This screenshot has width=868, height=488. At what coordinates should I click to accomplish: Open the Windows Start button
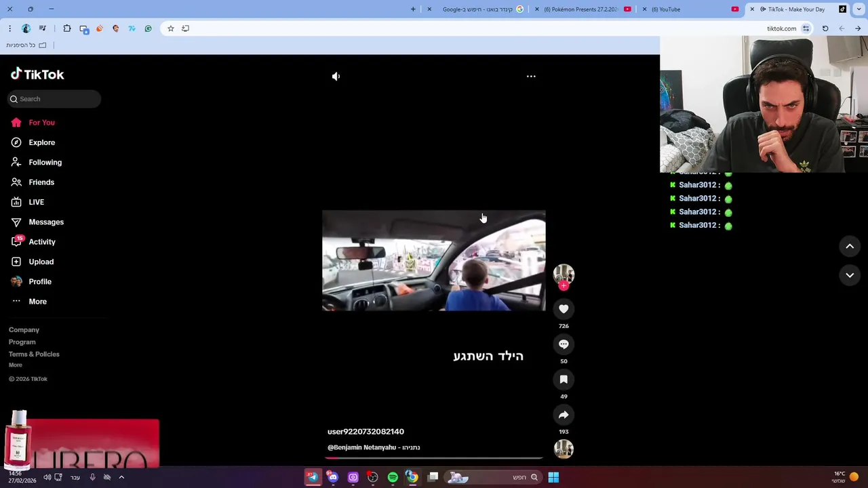(x=553, y=478)
